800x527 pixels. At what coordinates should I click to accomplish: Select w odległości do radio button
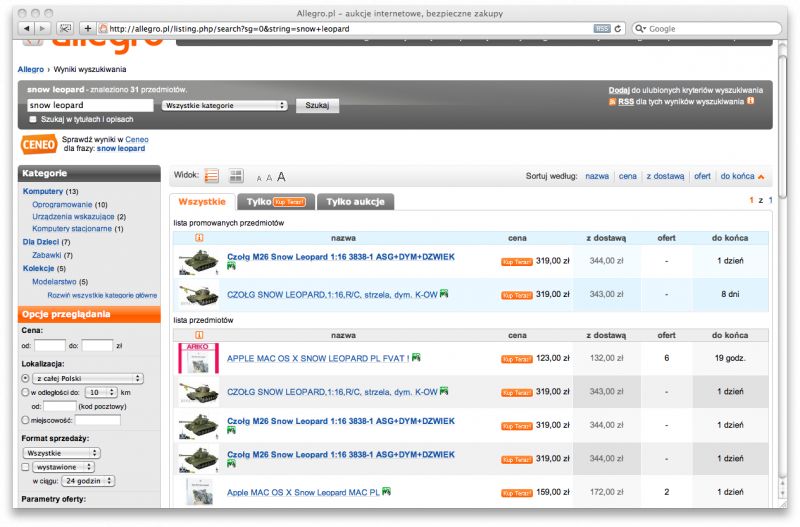(26, 392)
